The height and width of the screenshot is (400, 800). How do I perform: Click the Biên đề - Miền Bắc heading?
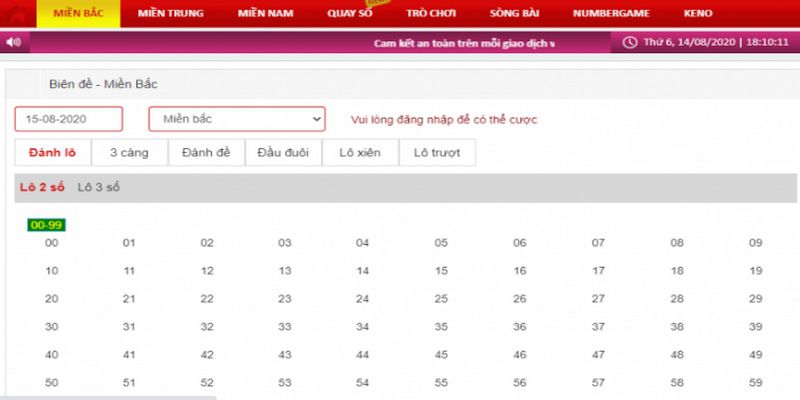coord(103,84)
